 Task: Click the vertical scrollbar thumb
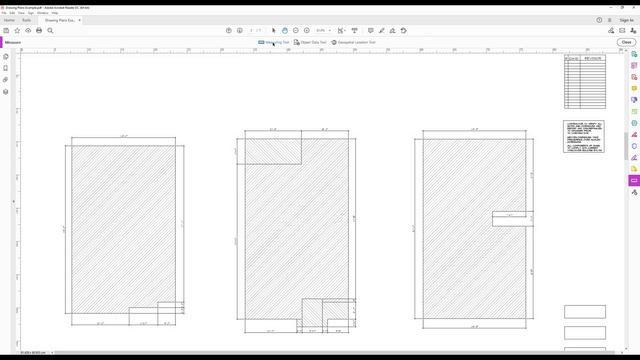click(627, 146)
